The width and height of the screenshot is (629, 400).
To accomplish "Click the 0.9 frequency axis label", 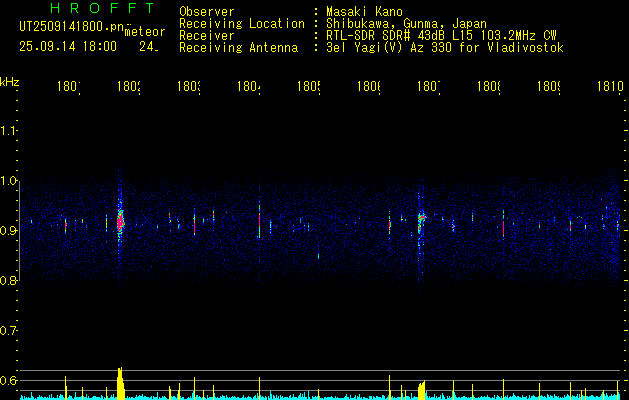I will [x=9, y=231].
